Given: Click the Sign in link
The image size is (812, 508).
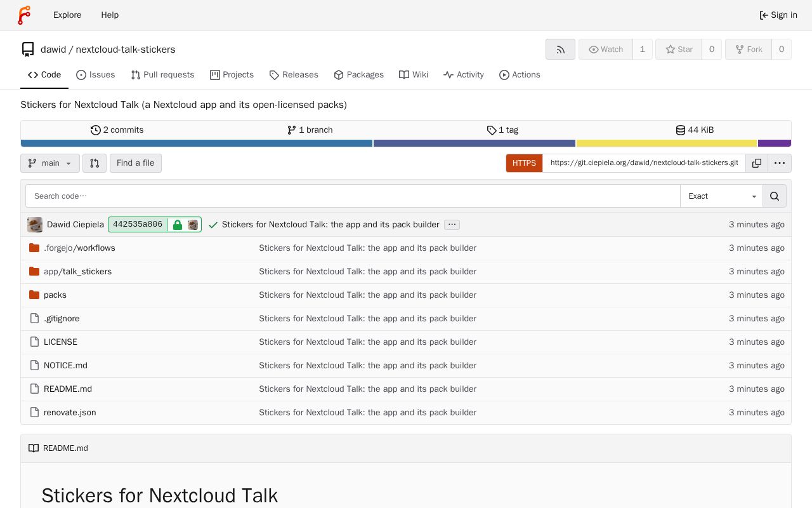Looking at the screenshot, I should [778, 15].
